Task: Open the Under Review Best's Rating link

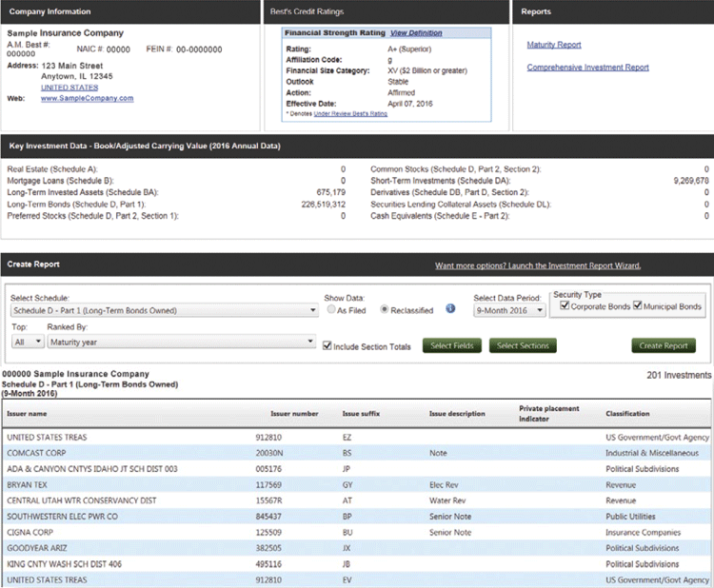Action: click(350, 113)
